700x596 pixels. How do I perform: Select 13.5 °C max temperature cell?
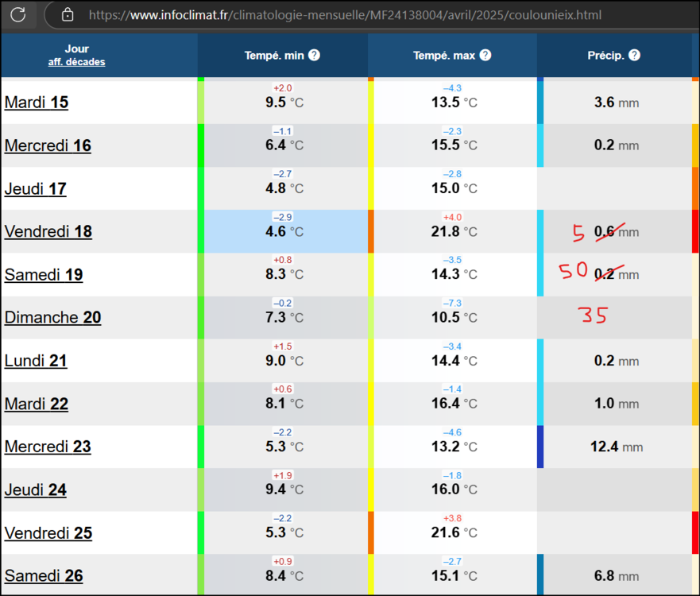pyautogui.click(x=454, y=103)
